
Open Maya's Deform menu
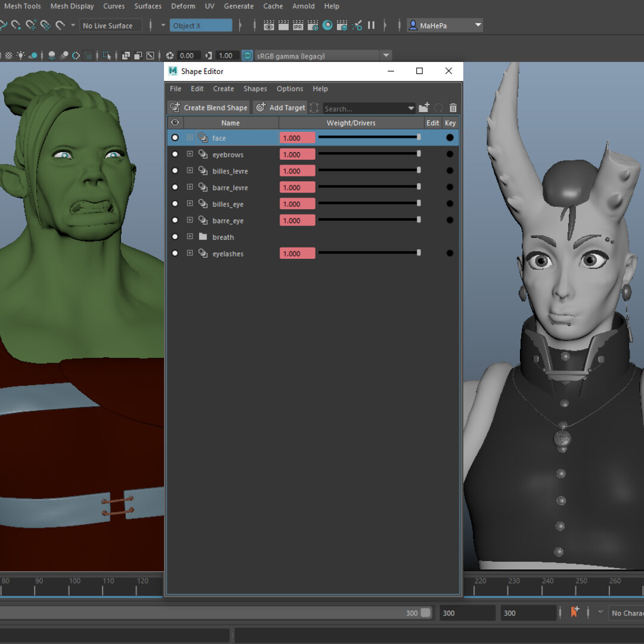pyautogui.click(x=182, y=6)
